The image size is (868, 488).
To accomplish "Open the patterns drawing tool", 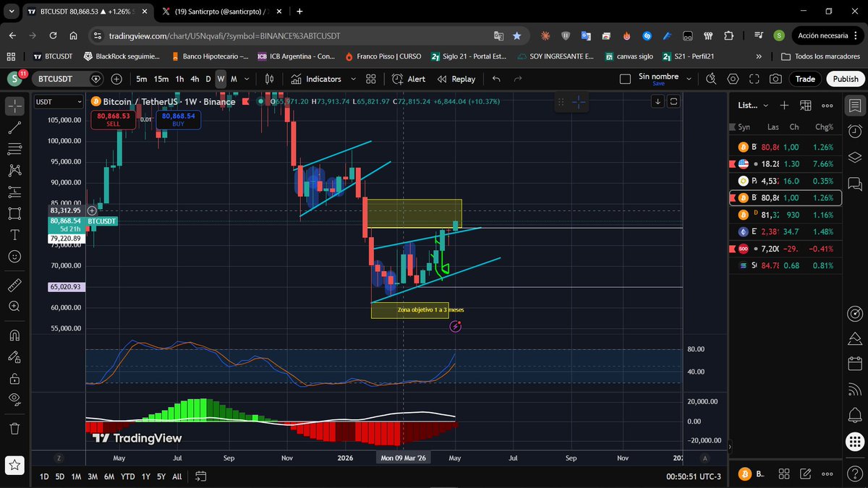I will (x=14, y=171).
